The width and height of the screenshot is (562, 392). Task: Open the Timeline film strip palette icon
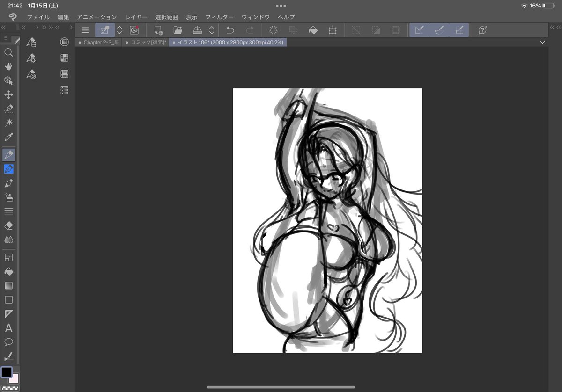[65, 74]
